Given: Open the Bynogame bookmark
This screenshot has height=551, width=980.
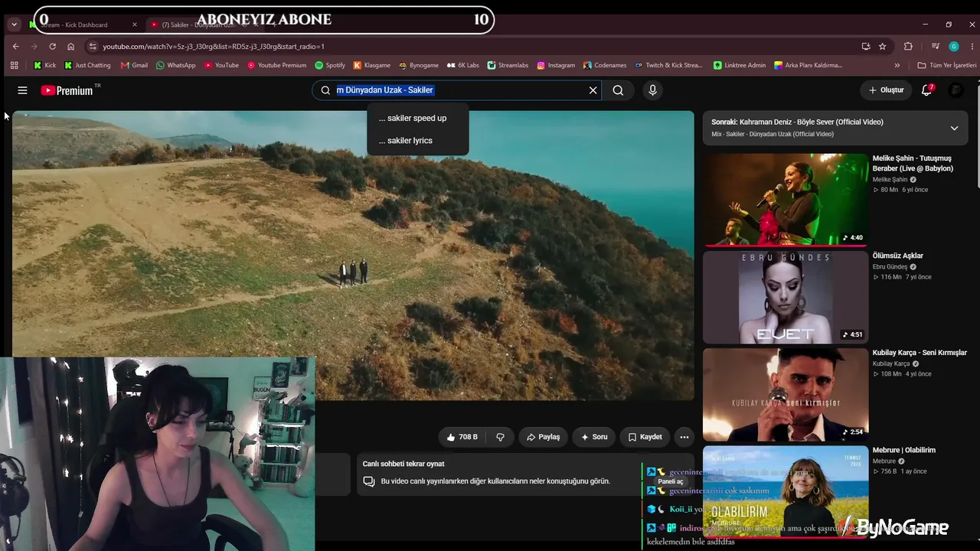Looking at the screenshot, I should point(418,66).
